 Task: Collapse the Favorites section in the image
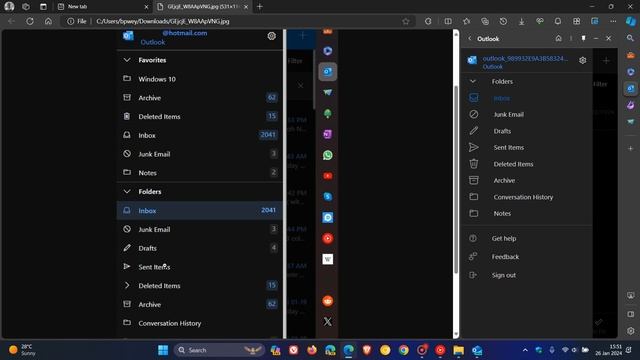(127, 60)
